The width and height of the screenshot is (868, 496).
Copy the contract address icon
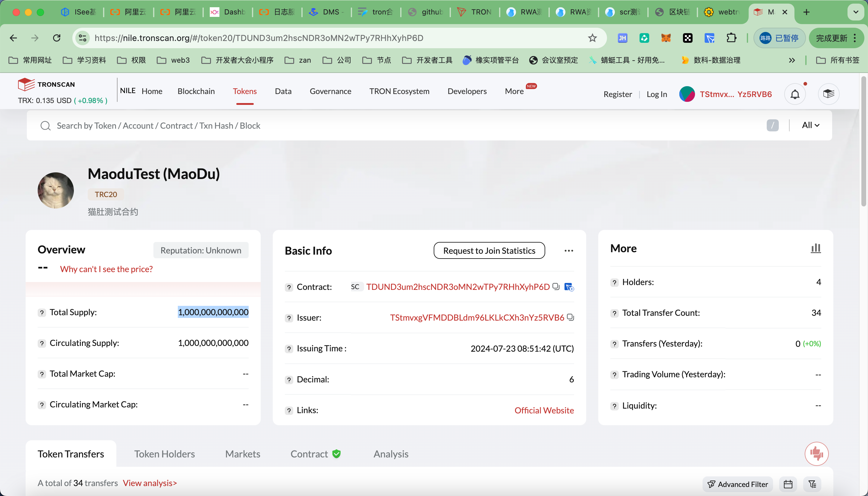556,287
